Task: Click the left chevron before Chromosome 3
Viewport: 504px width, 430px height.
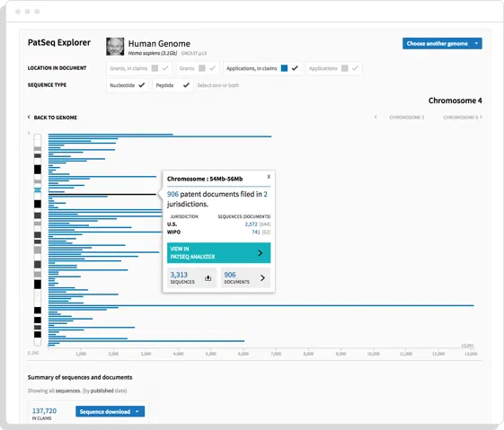Action: 376,117
